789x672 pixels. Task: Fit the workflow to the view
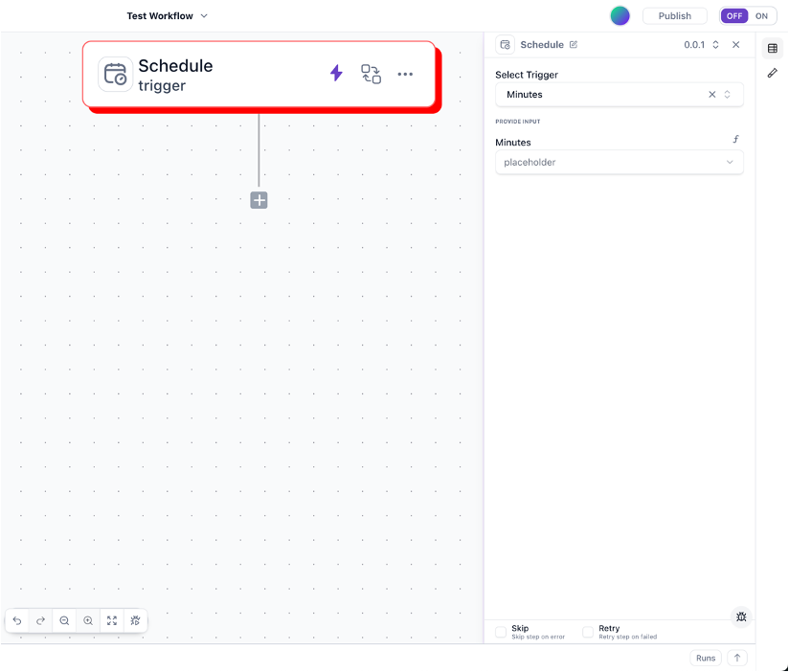(112, 620)
